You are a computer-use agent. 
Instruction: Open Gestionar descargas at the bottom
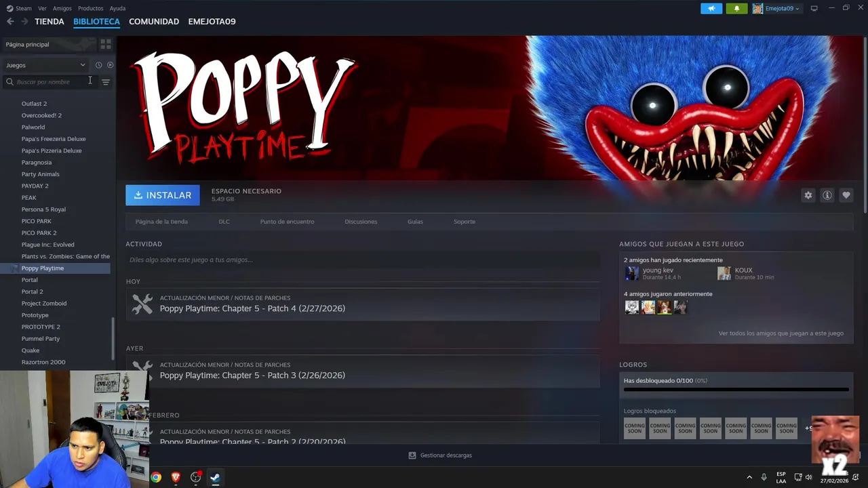click(446, 455)
